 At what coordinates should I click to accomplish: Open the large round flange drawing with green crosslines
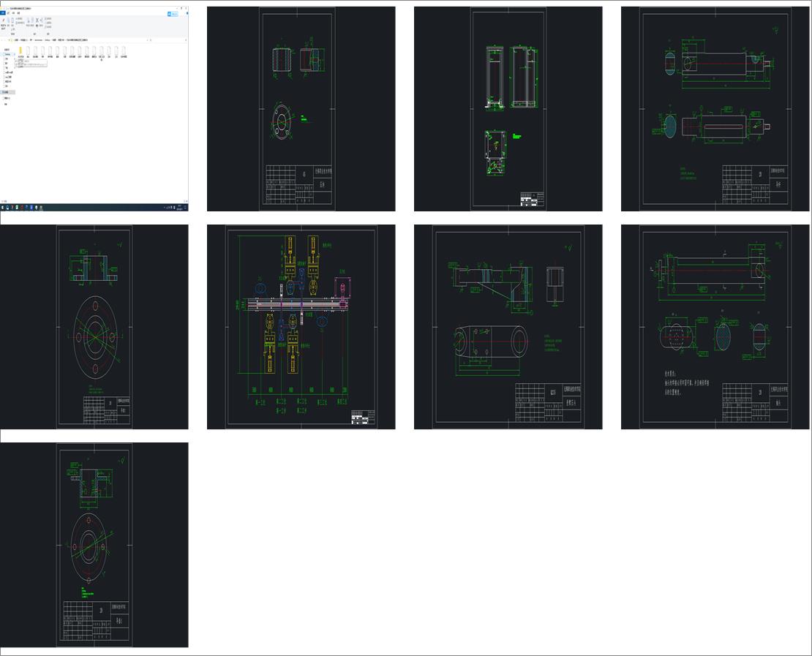click(94, 327)
